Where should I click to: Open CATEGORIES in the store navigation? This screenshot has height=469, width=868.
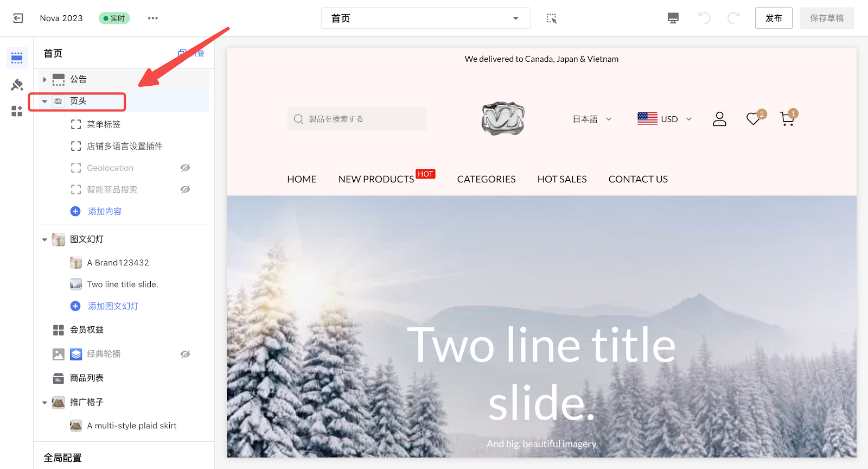(x=486, y=179)
